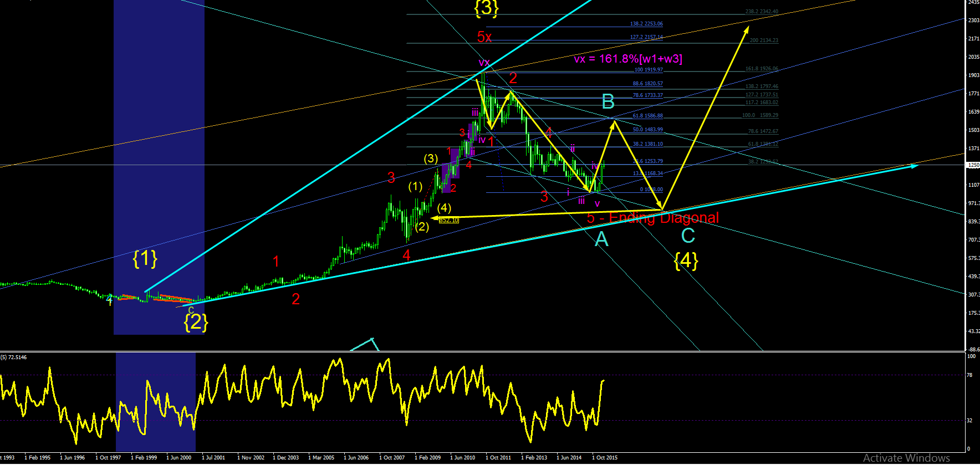Click Fibonacci level '78.6 1733.37'

click(x=648, y=95)
